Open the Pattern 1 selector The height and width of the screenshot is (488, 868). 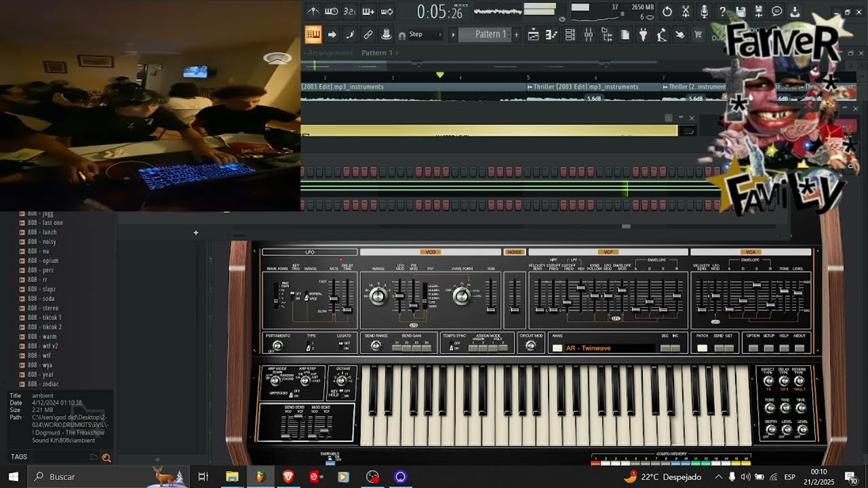click(486, 35)
